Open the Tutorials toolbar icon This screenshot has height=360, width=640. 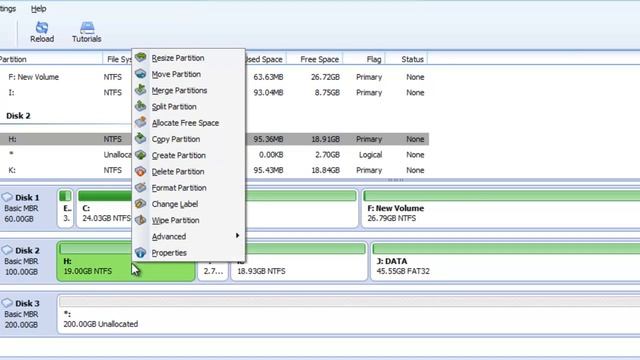tap(87, 28)
